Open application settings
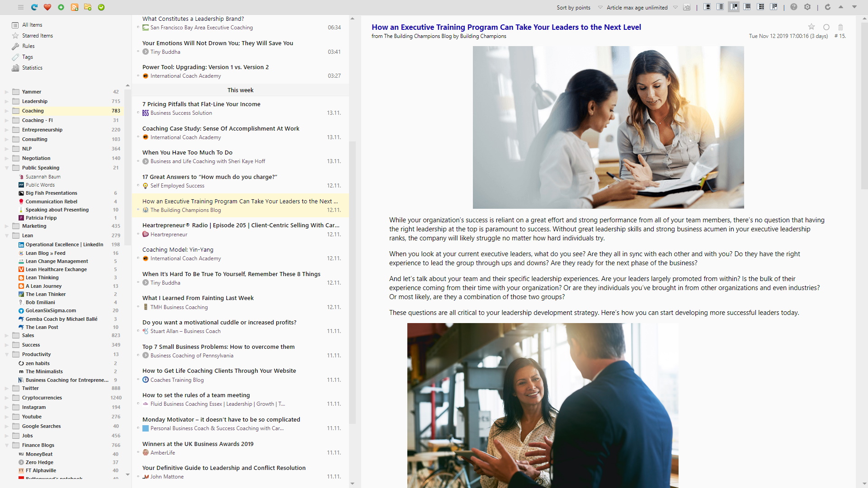Viewport: 868px width, 488px height. click(x=808, y=7)
